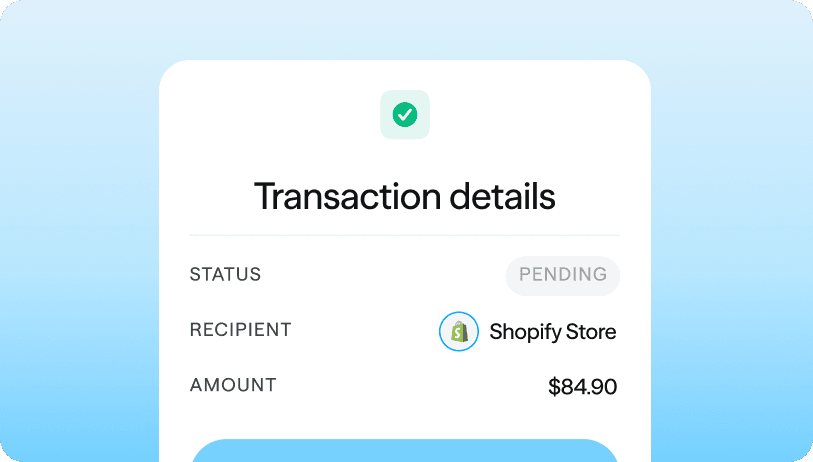Click the divider line under the title

(x=404, y=236)
